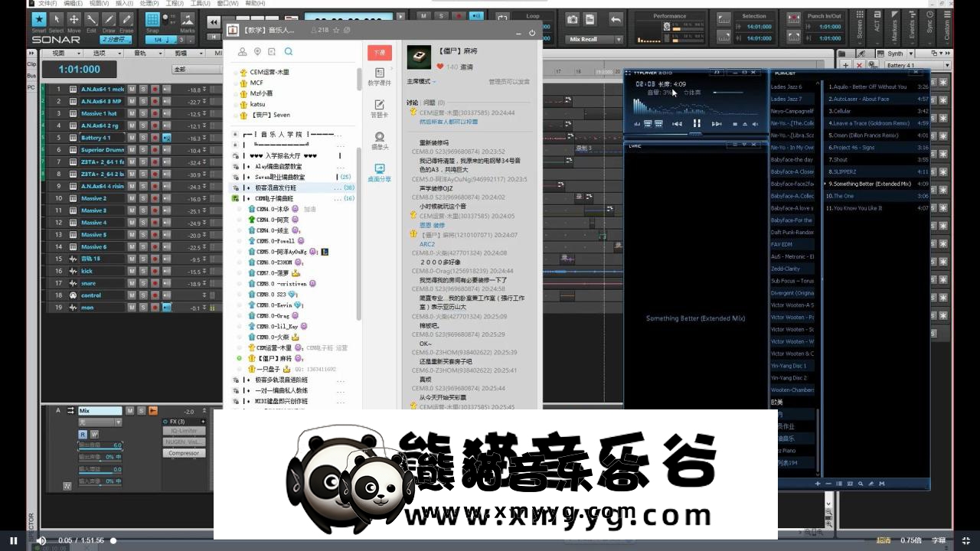Screen dimensions: 980x551
Task: Open the 选项 options menu
Action: 102,54
